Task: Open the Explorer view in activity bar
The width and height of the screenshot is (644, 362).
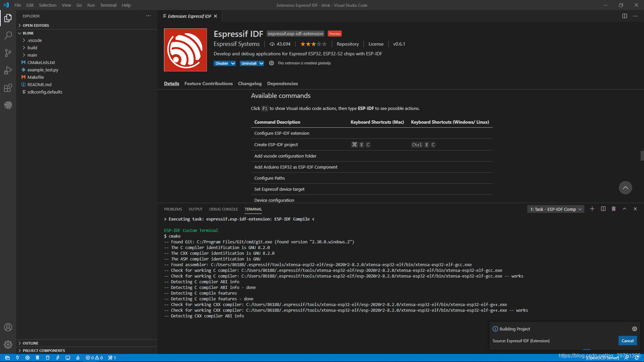Action: (x=8, y=18)
